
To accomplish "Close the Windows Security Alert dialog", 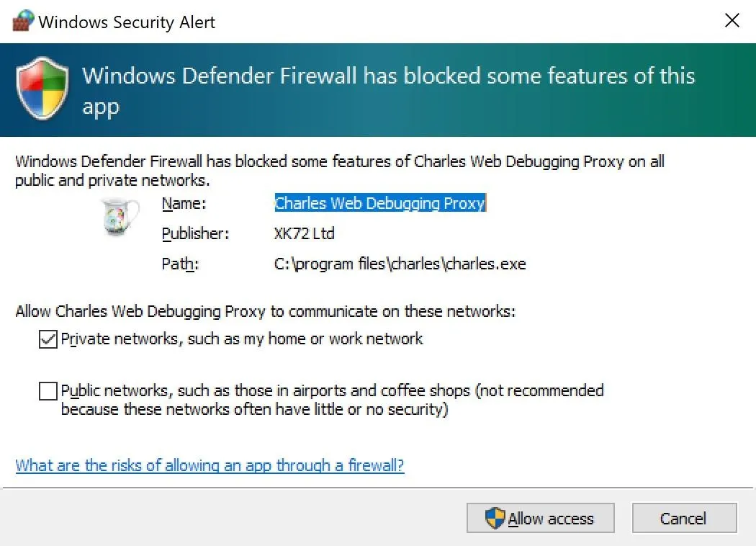I will (732, 20).
